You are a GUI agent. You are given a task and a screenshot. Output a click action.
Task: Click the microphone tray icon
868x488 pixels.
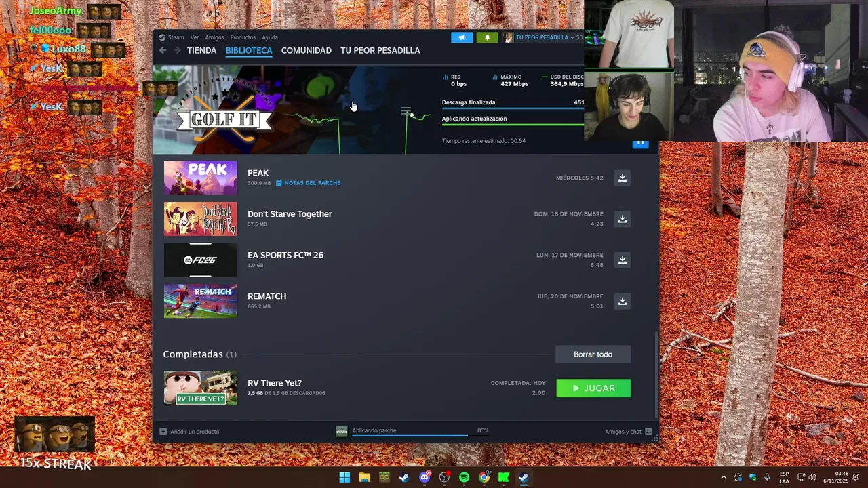(767, 477)
